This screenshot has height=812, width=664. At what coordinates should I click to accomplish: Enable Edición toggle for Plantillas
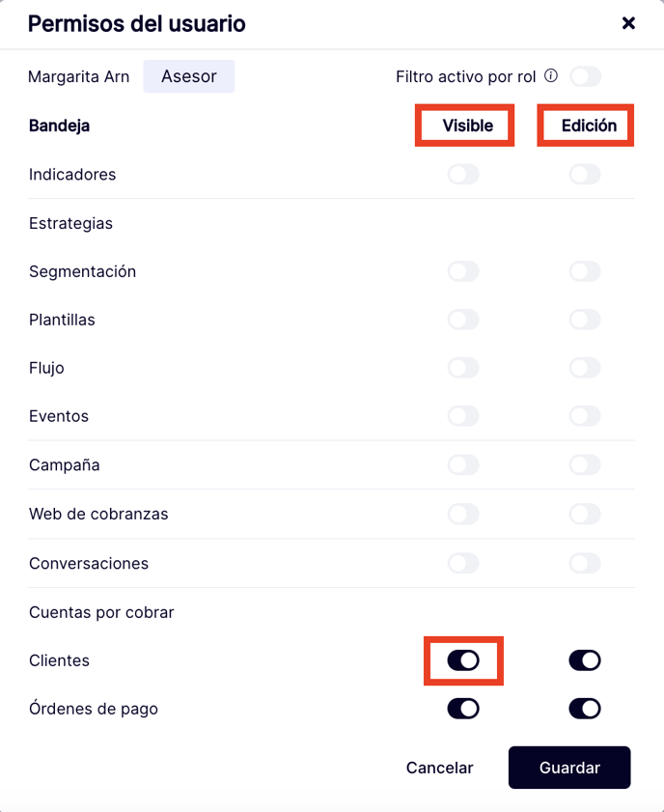tap(585, 320)
